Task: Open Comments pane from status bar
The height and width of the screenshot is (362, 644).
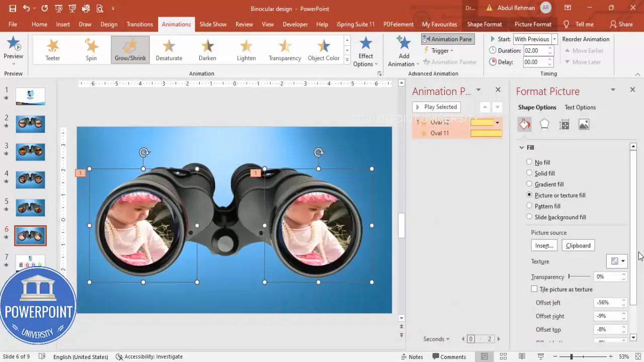Action: (x=449, y=356)
